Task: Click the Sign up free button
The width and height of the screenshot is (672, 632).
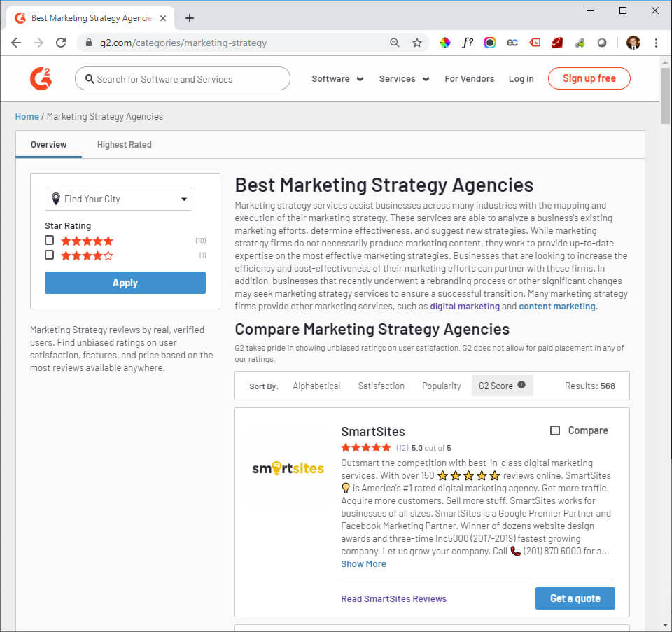Action: 589,78
